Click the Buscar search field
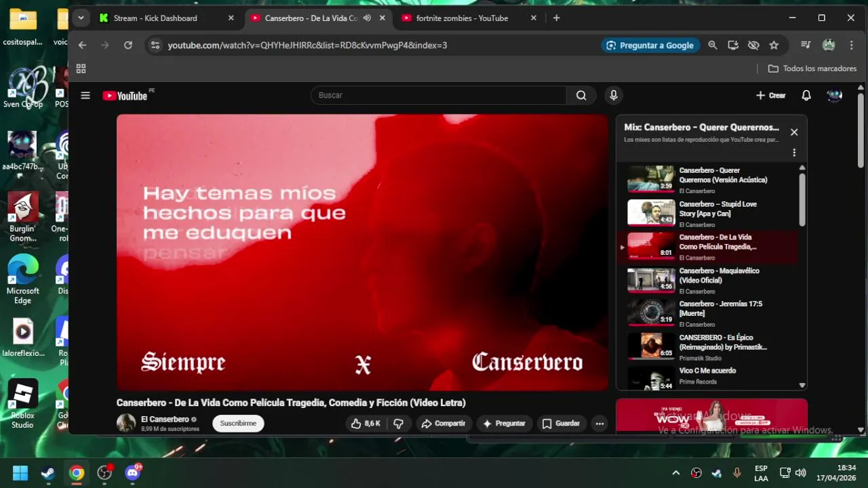 439,96
